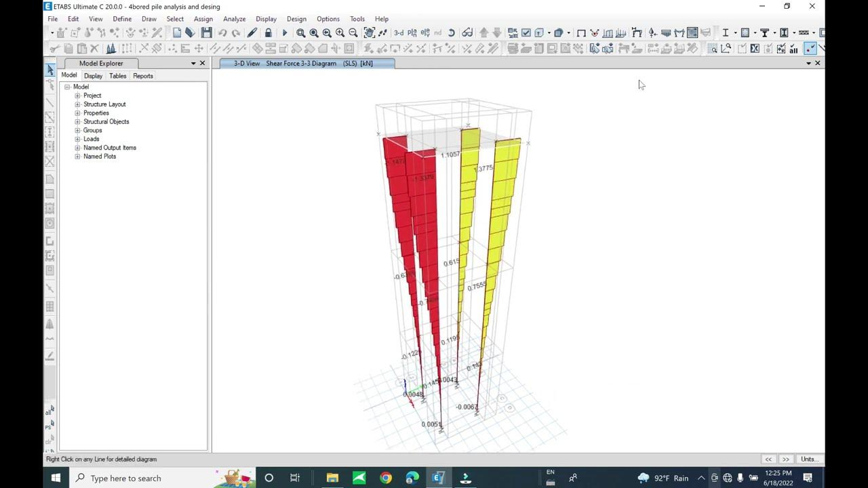
Task: Click the Redo arrow
Action: click(235, 33)
